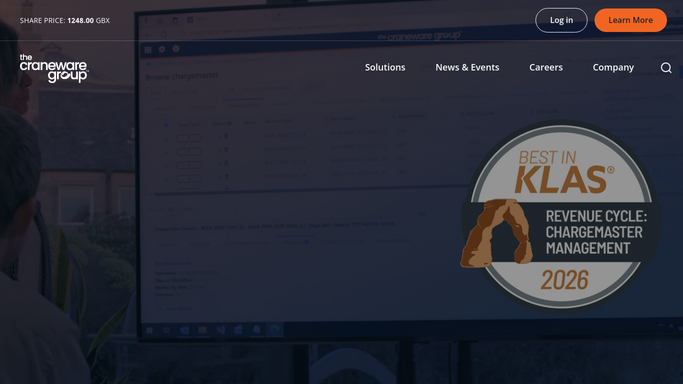Open the search magnifier icon
The height and width of the screenshot is (384, 683).
click(666, 68)
